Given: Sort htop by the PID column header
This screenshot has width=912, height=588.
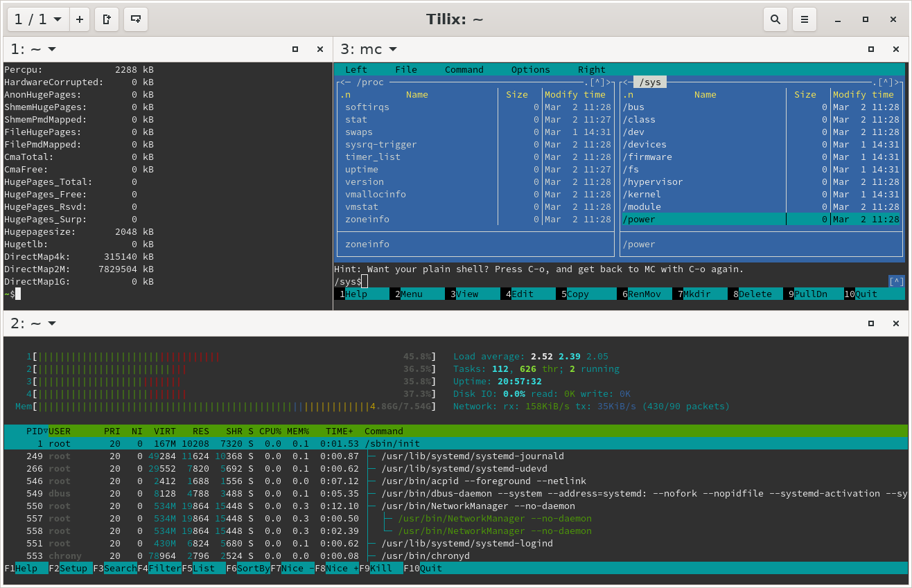Looking at the screenshot, I should [35, 431].
